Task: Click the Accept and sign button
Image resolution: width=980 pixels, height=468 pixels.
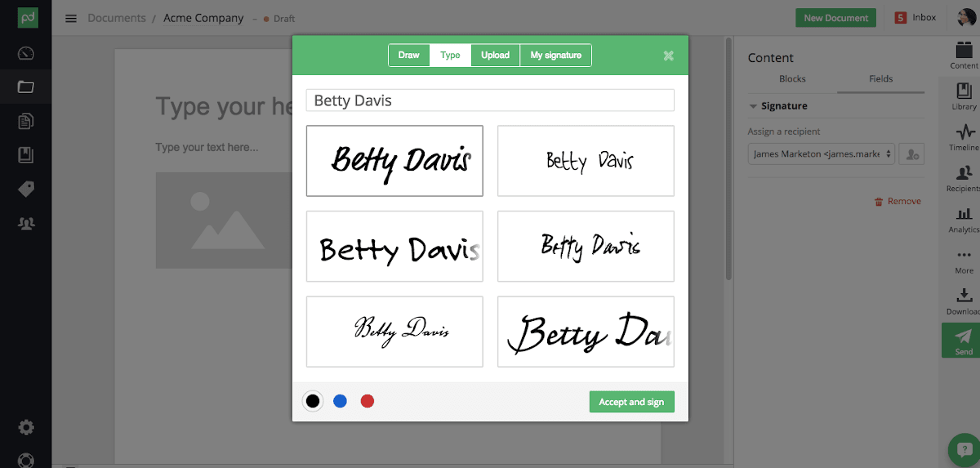Action: click(631, 402)
